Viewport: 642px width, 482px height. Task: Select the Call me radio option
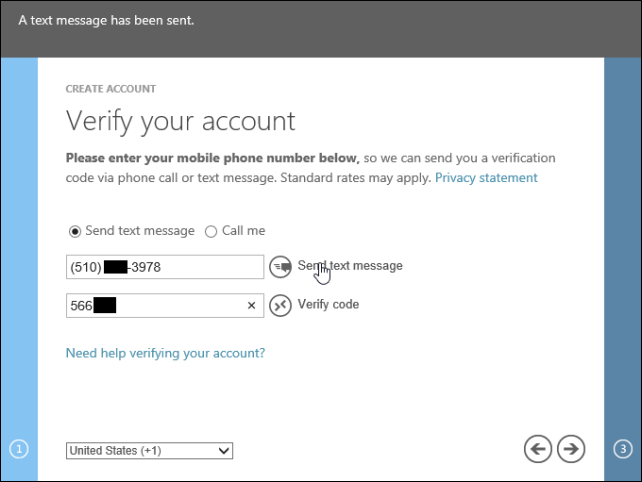pos(211,231)
